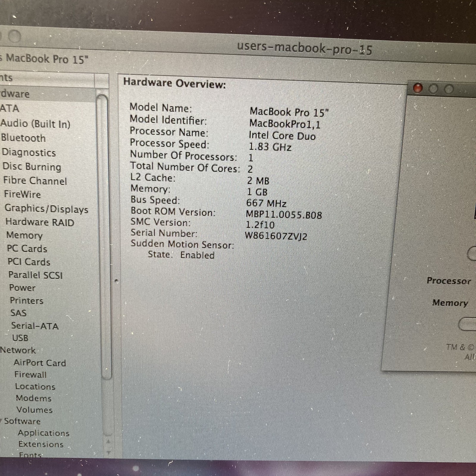This screenshot has height=476, width=476.
Task: Select PCI Cards entry
Action: (29, 262)
